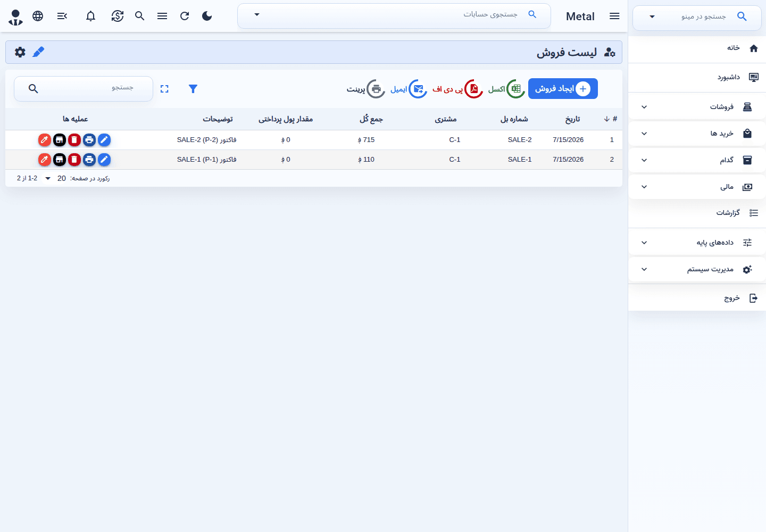Click the مشتری column header
The height and width of the screenshot is (532, 766).
tap(446, 119)
